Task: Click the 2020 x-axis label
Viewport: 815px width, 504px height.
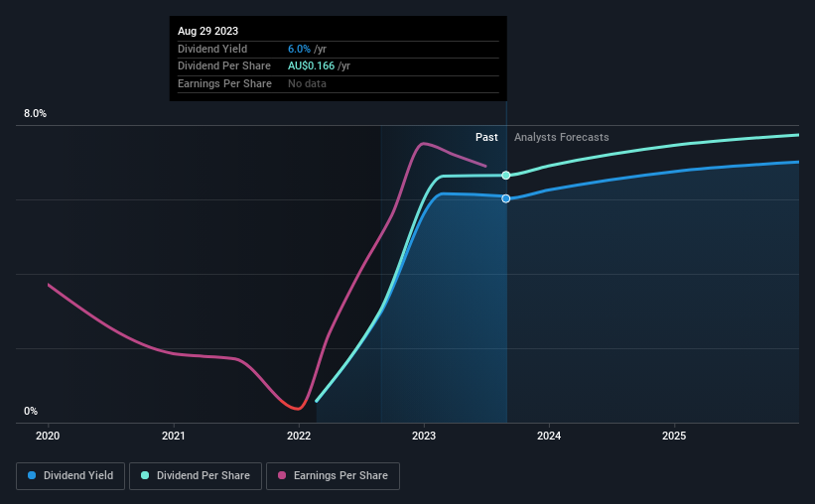Action: pyautogui.click(x=48, y=436)
